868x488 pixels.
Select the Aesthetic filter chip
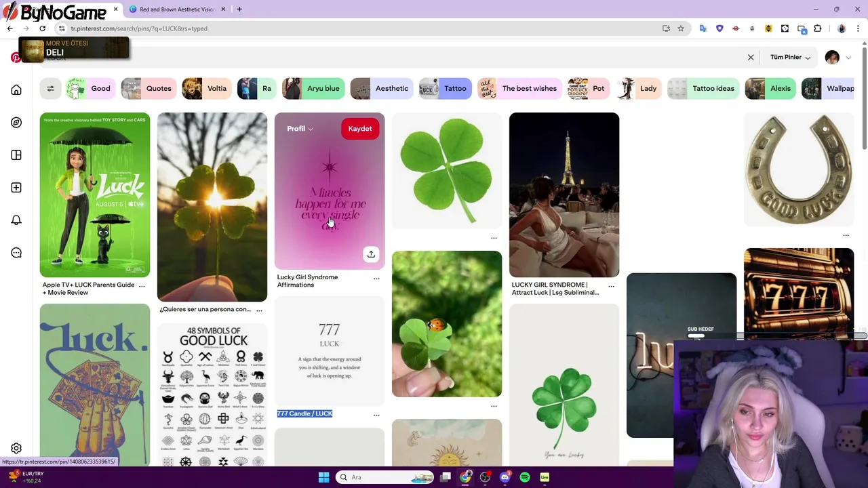pyautogui.click(x=381, y=89)
